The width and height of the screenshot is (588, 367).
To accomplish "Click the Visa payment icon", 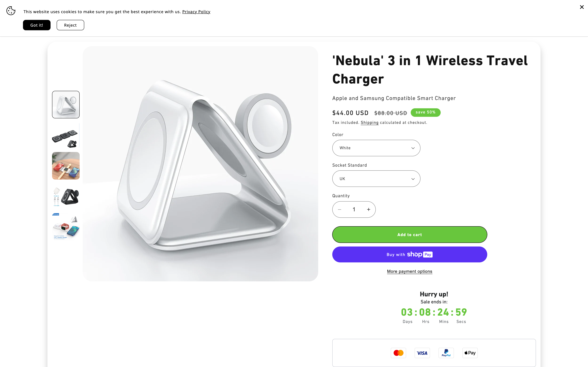I will [x=422, y=353].
